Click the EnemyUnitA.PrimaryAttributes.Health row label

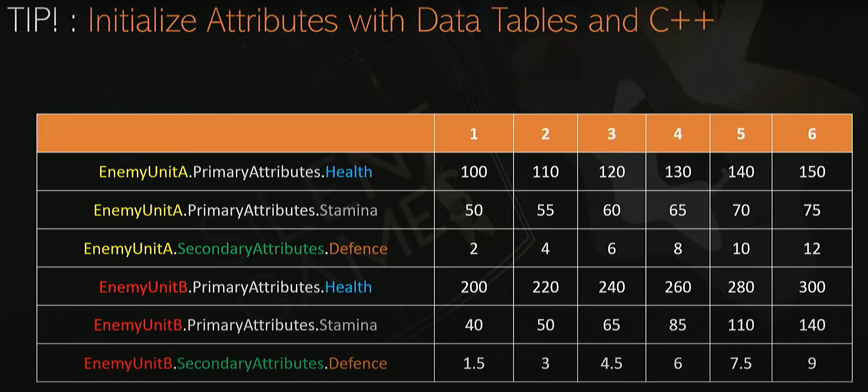[x=235, y=172]
